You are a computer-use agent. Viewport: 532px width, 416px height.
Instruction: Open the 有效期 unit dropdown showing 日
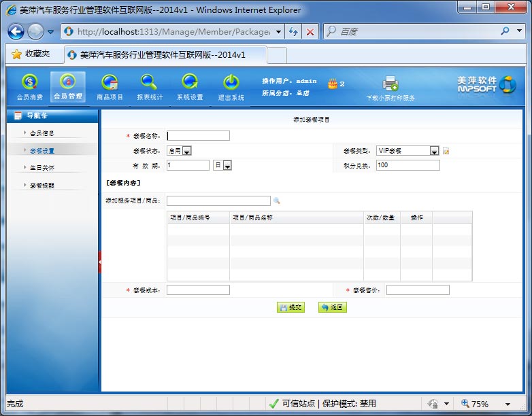point(227,165)
